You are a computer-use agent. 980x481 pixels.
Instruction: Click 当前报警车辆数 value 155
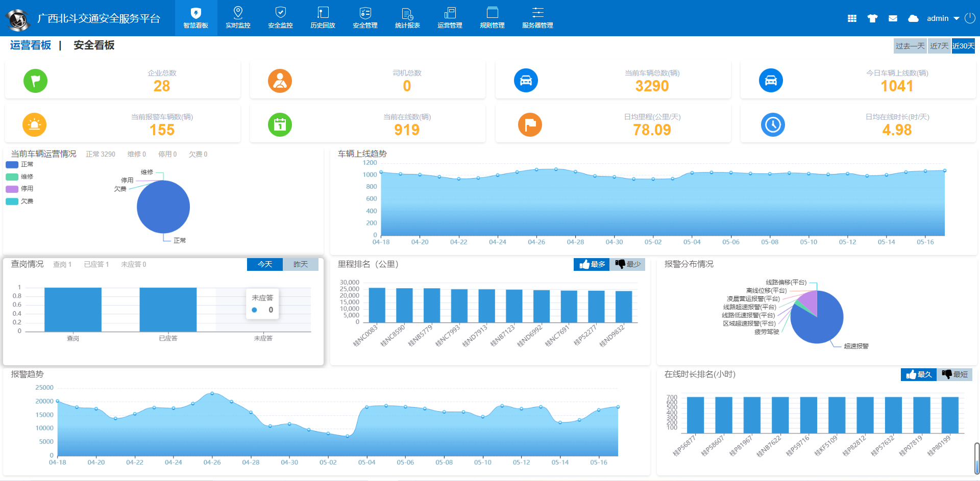click(x=162, y=130)
